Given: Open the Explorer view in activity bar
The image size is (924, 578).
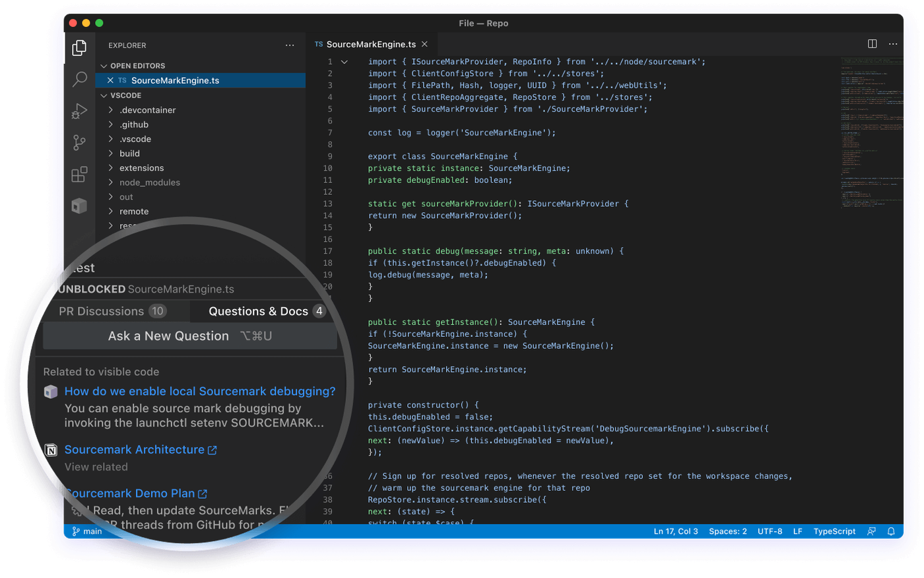Looking at the screenshot, I should click(x=79, y=48).
